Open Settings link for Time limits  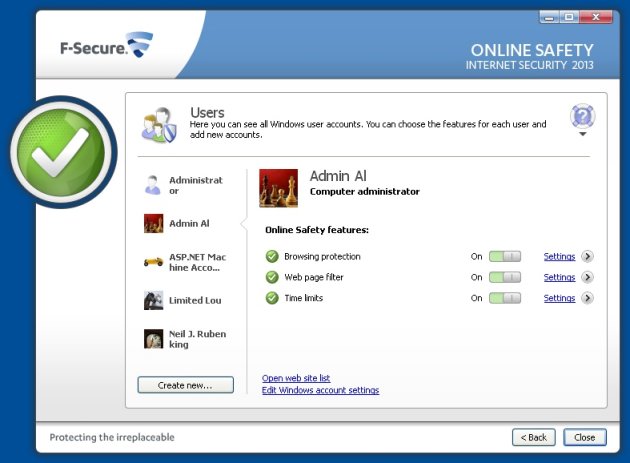coord(559,298)
